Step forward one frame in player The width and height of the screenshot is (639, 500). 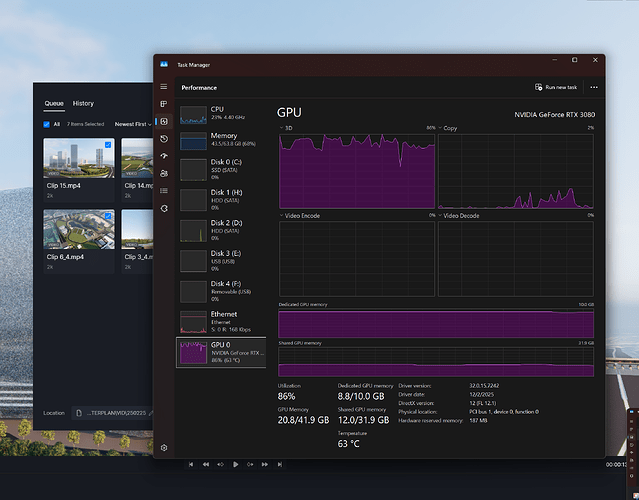[x=250, y=465]
